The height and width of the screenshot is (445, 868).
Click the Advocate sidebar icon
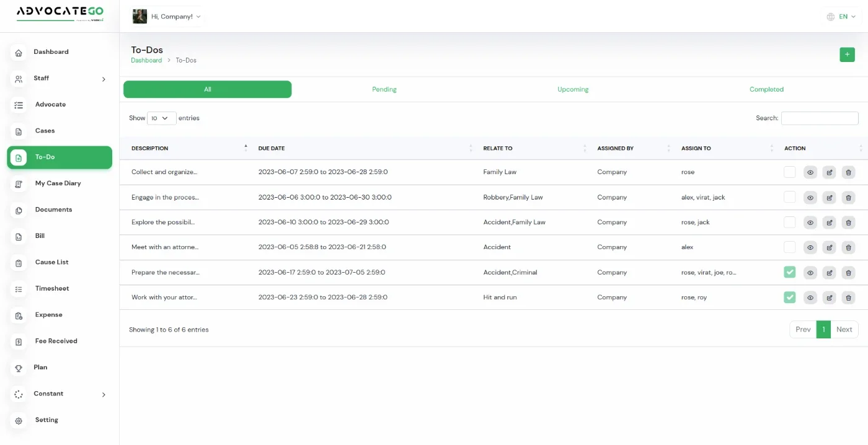[x=19, y=105]
